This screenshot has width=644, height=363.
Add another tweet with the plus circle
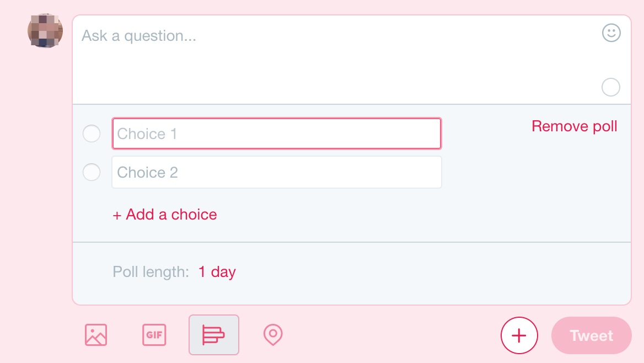coord(519,335)
